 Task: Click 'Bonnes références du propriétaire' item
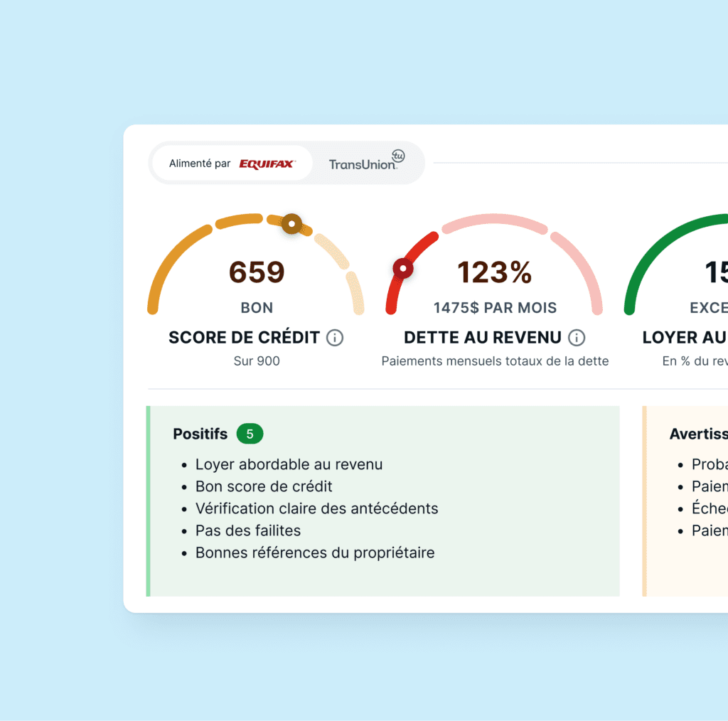point(315,552)
